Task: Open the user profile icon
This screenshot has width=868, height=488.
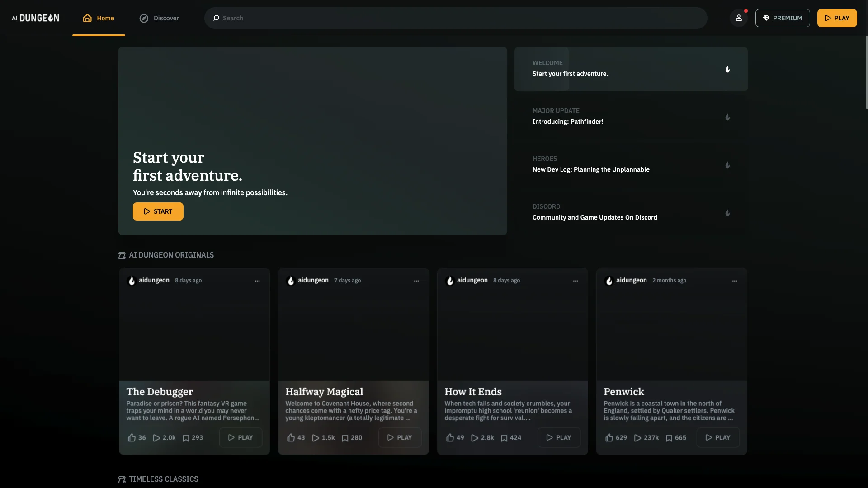Action: [739, 18]
